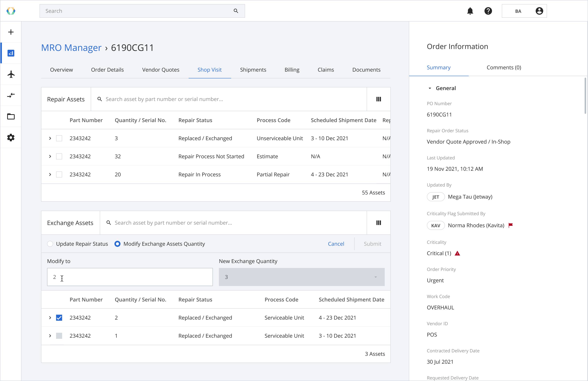
Task: Click the KAV badge next to Norma Rhodes
Action: (436, 225)
